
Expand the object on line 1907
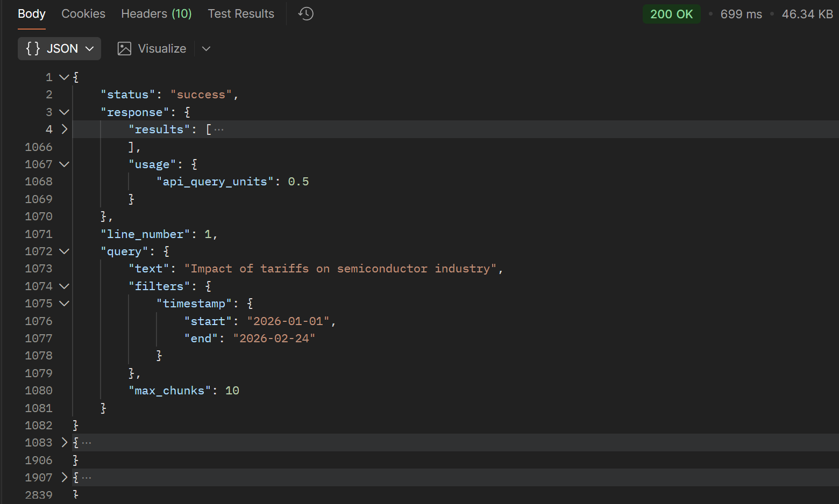coord(64,477)
